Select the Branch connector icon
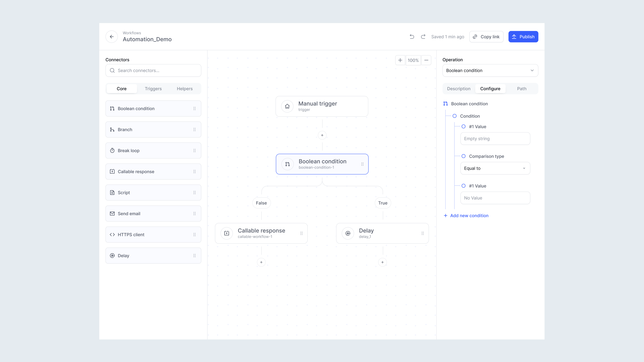 [112, 129]
